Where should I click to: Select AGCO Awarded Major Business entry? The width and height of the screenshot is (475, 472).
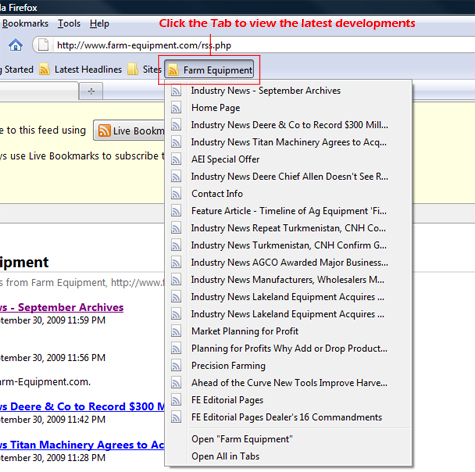pyautogui.click(x=289, y=263)
